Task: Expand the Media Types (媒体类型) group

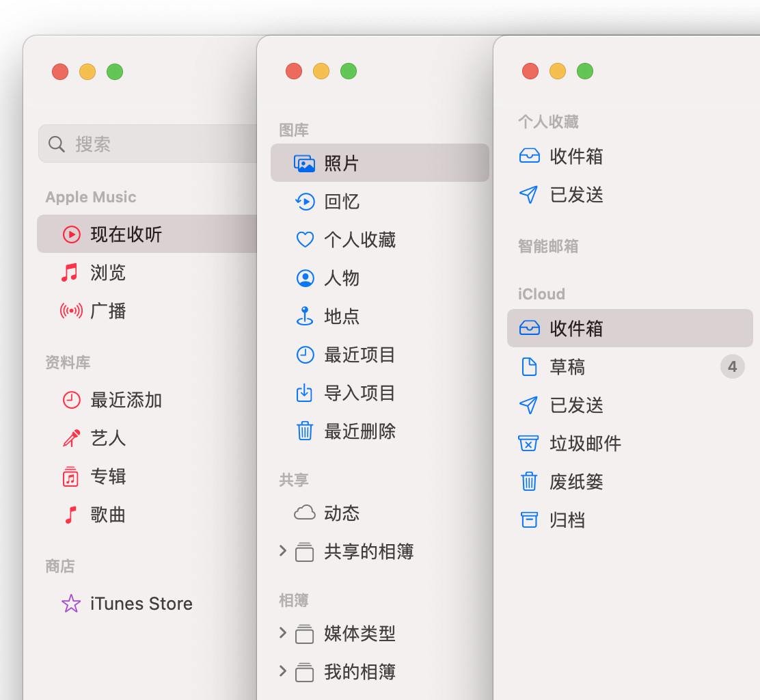Action: pyautogui.click(x=283, y=633)
